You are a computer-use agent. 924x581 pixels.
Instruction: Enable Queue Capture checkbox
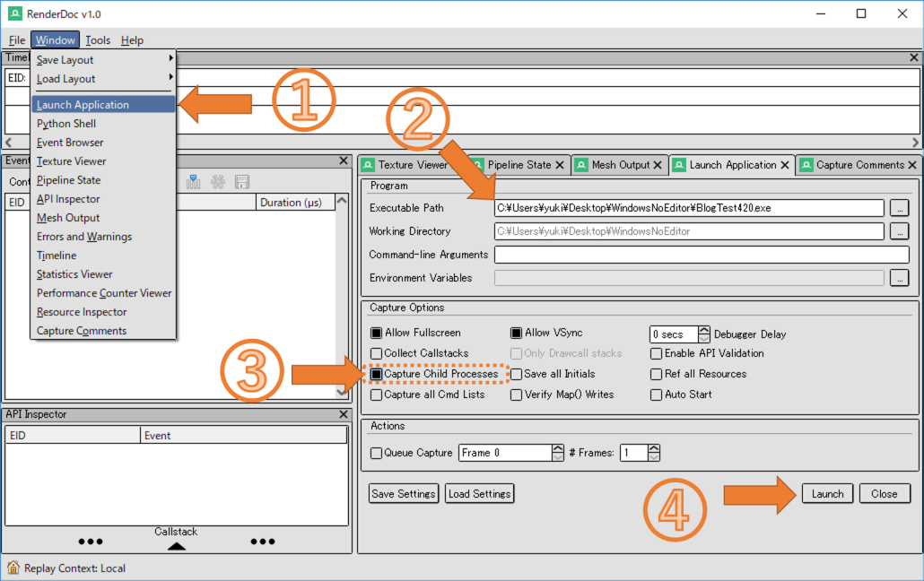pyautogui.click(x=376, y=453)
